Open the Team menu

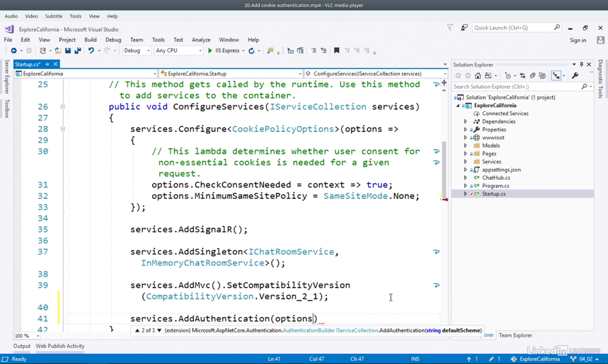136,40
